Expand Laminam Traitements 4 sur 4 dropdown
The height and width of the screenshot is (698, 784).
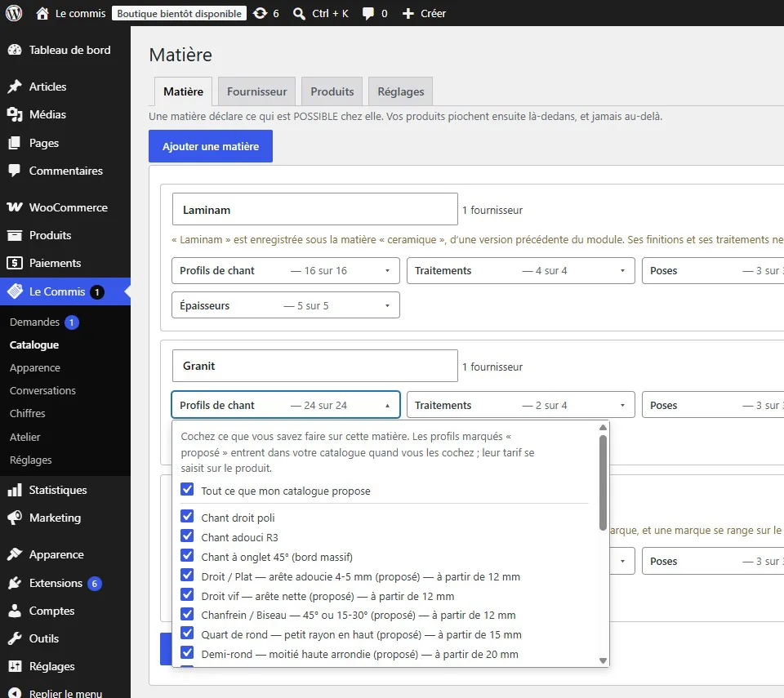point(520,270)
